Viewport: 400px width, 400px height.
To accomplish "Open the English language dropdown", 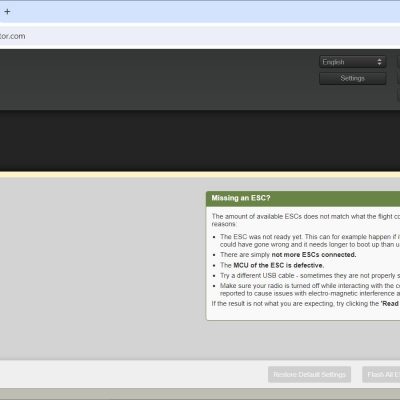I will point(353,62).
